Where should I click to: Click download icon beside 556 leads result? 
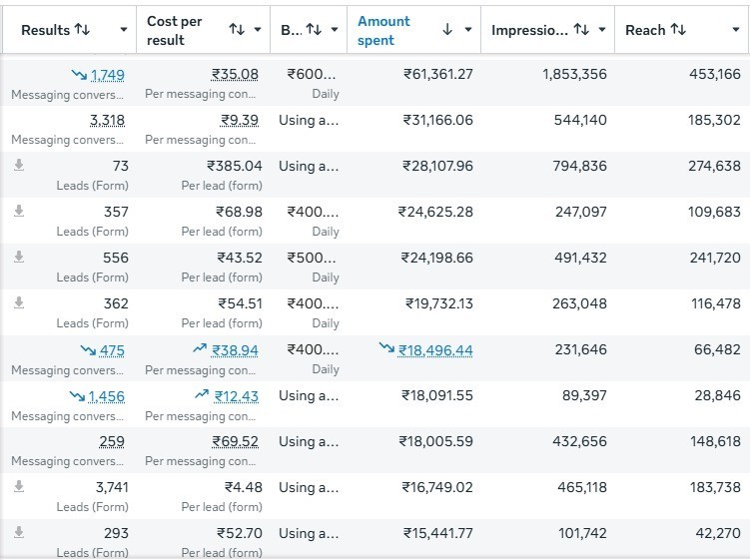click(18, 258)
